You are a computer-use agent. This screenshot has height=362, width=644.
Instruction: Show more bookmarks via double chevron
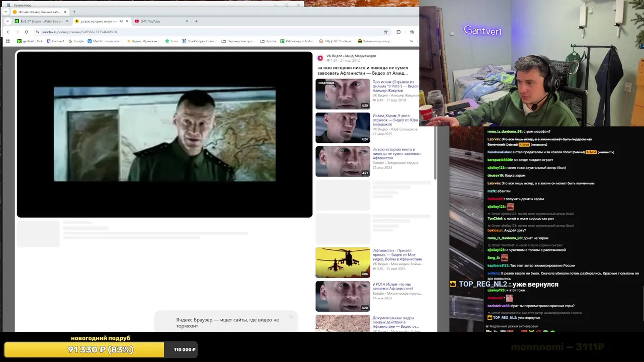tap(411, 41)
